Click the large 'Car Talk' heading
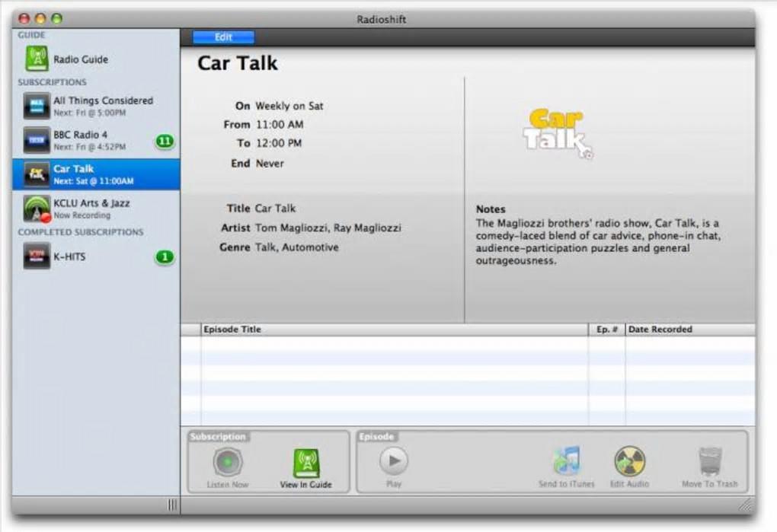Screen dimensions: 777x532 point(238,63)
